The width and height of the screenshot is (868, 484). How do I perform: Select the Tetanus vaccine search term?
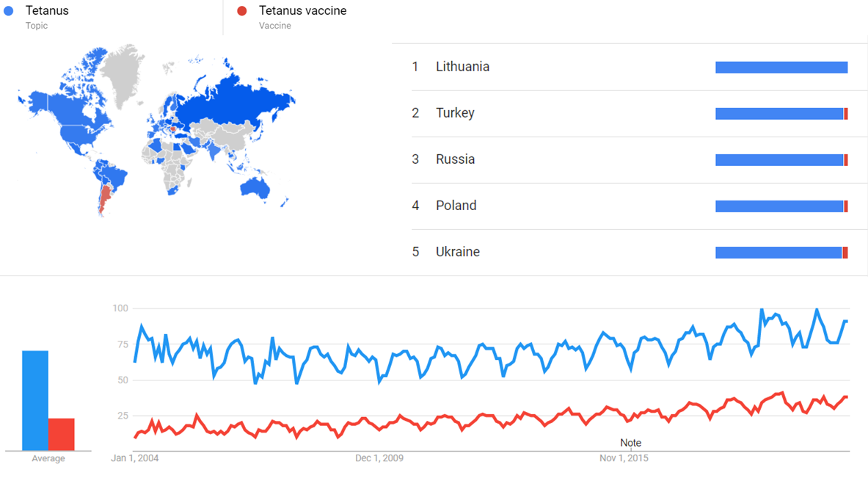pyautogui.click(x=302, y=11)
